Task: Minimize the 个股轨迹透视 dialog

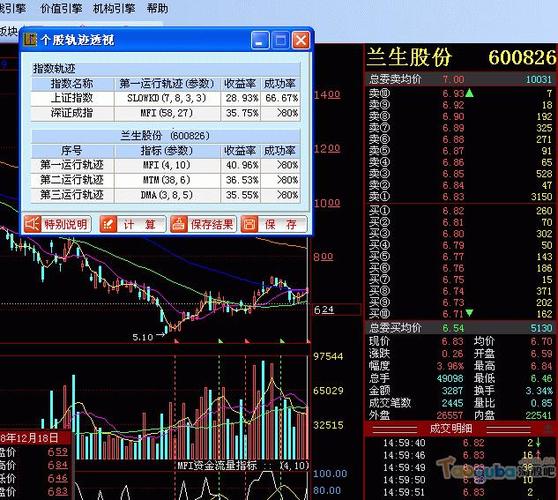Action: pos(260,40)
